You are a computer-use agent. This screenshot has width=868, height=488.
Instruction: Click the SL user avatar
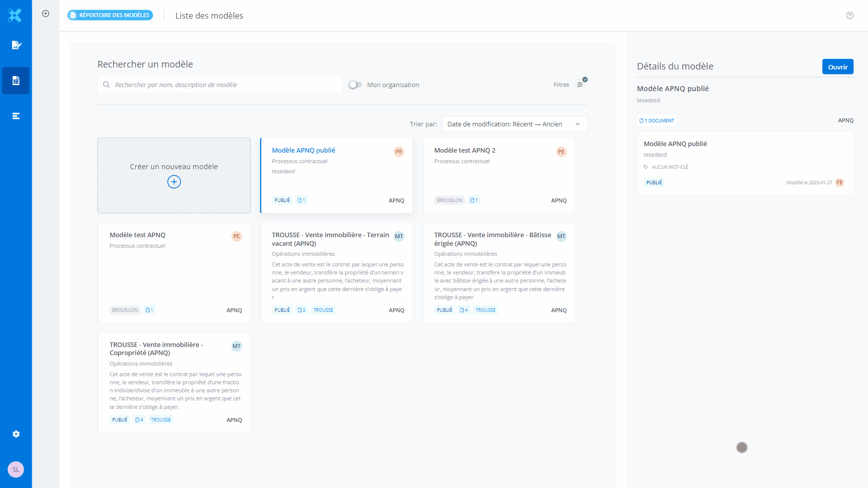tap(16, 469)
